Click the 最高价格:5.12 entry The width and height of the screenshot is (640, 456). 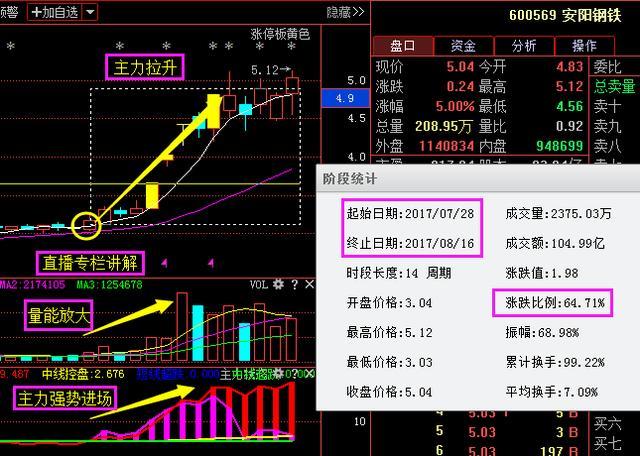[389, 333]
